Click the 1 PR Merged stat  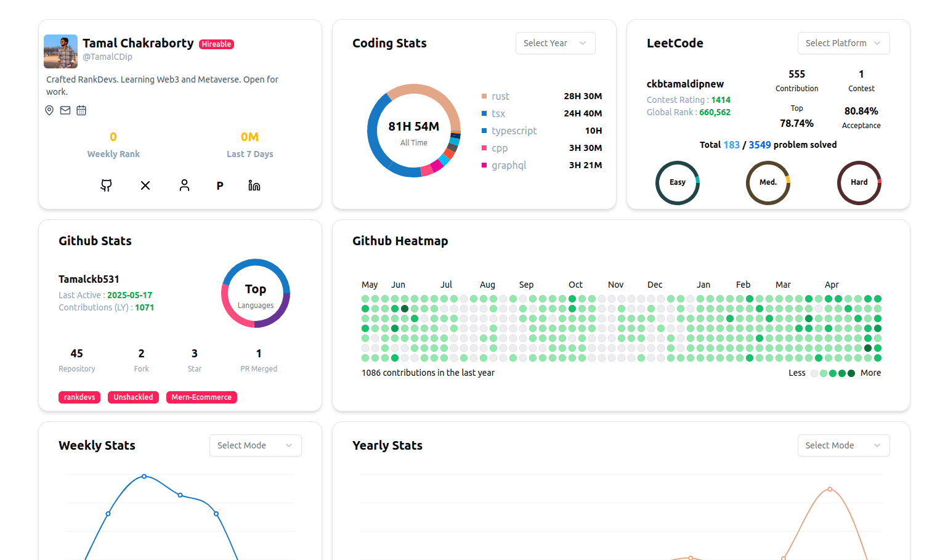[259, 360]
